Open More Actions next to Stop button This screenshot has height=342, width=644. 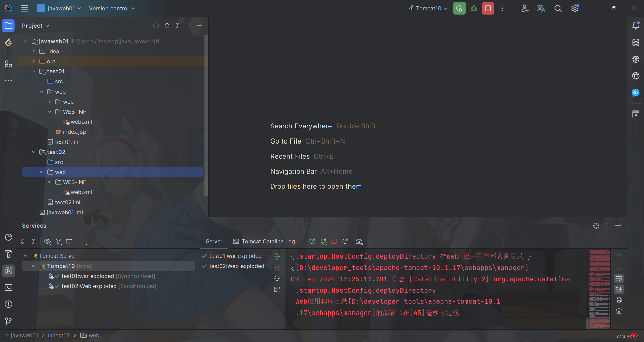502,8
